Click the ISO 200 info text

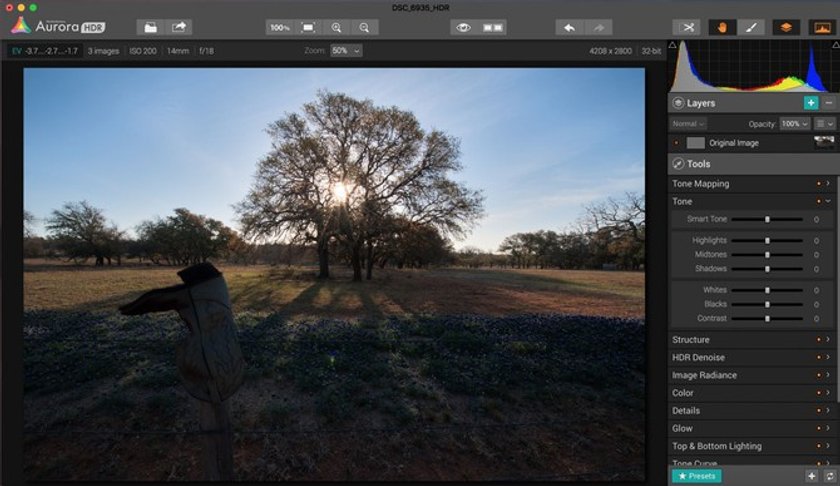143,51
